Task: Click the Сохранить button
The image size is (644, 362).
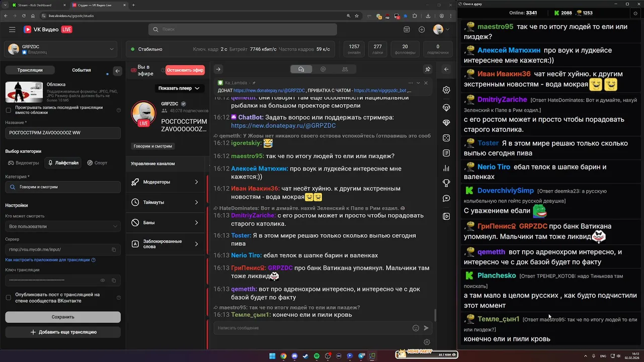Action: (63, 317)
